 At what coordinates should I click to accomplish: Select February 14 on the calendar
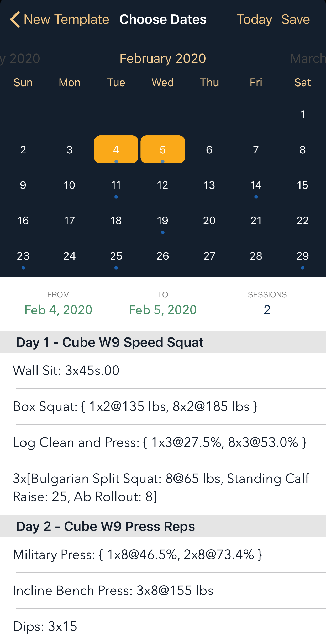256,185
